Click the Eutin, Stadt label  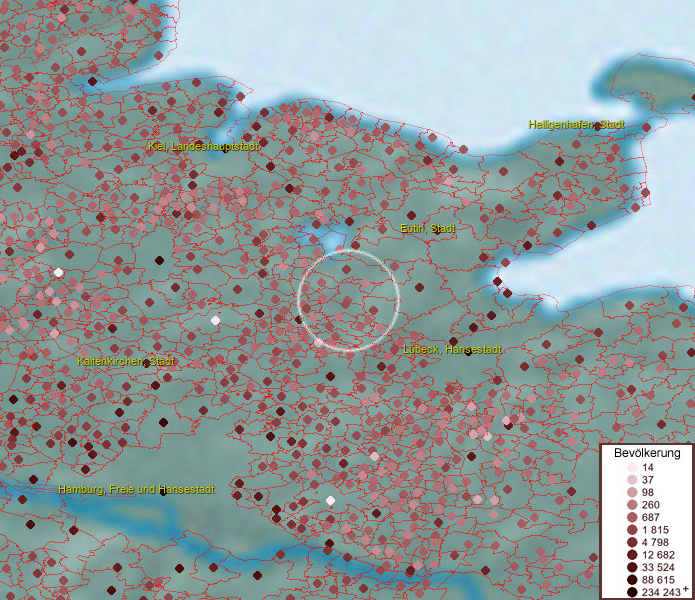click(428, 229)
